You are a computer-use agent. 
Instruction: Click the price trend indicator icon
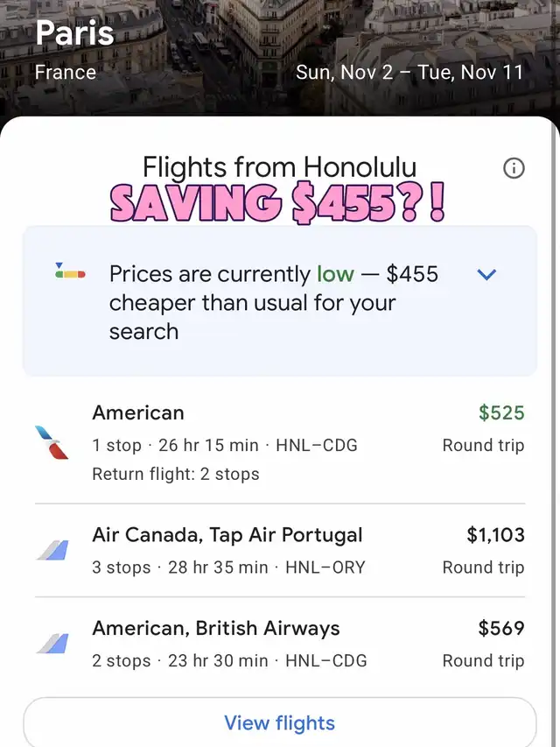point(70,271)
